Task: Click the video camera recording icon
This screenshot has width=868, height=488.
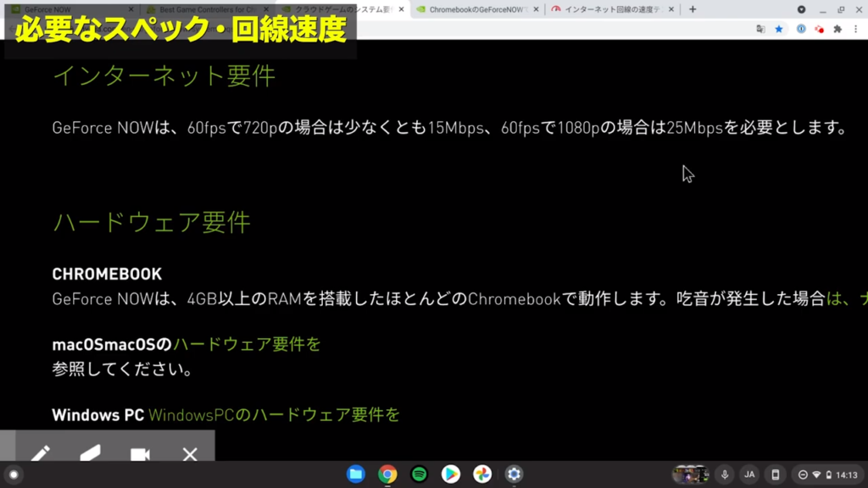Action: 140,454
